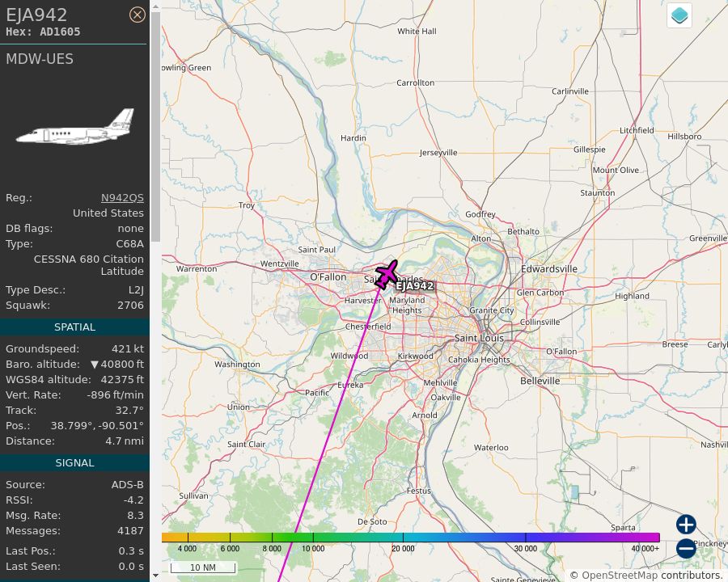The image size is (728, 582).
Task: Close the EJA942 aircraft info panel
Action: tap(137, 15)
